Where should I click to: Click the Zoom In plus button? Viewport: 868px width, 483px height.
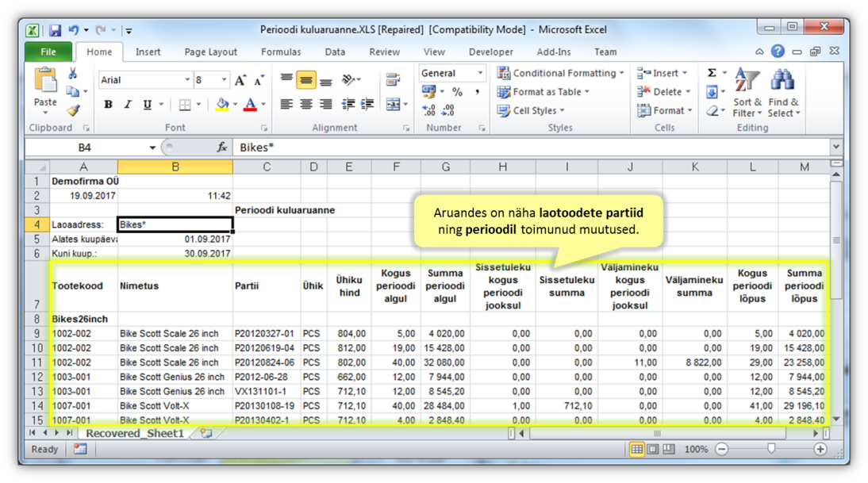click(x=820, y=449)
